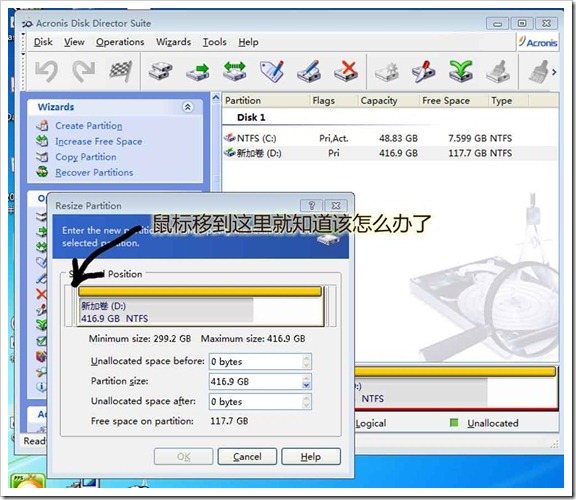Image resolution: width=576 pixels, height=500 pixels.
Task: Click the Redo toolbar icon
Action: click(84, 71)
